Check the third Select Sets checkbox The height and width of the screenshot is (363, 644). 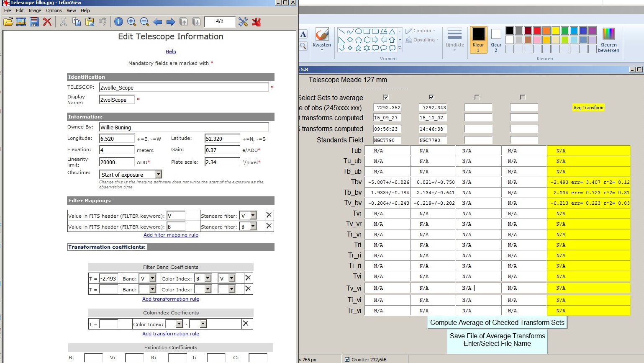click(477, 97)
